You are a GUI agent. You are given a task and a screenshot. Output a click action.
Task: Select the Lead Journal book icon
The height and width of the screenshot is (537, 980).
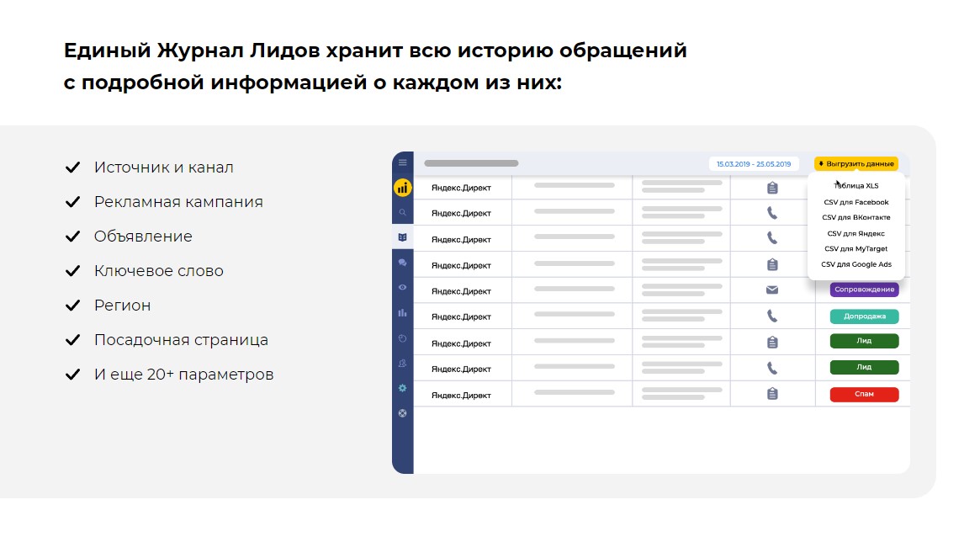(x=403, y=237)
